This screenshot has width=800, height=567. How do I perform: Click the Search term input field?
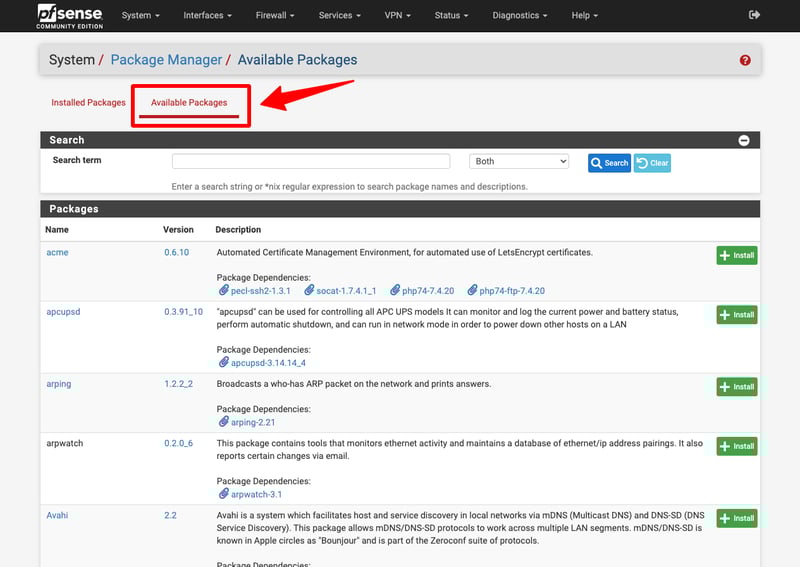[x=311, y=161]
